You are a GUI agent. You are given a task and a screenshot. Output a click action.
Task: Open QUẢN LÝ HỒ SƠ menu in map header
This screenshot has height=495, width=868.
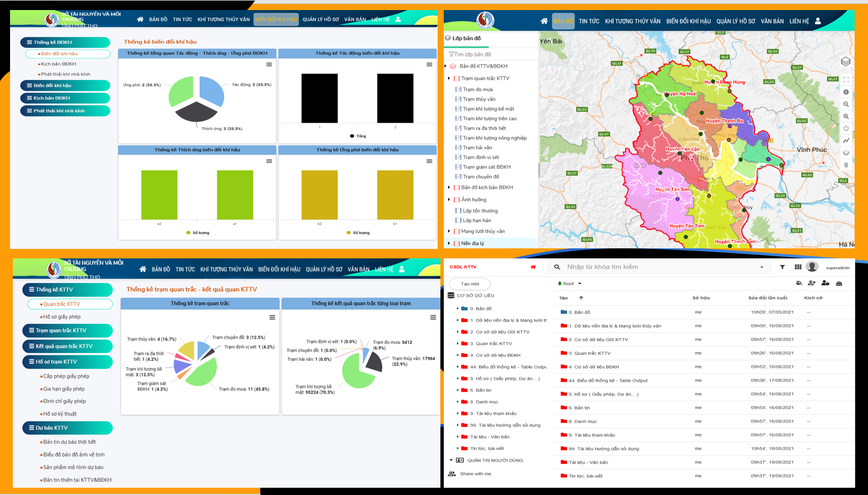coord(736,21)
